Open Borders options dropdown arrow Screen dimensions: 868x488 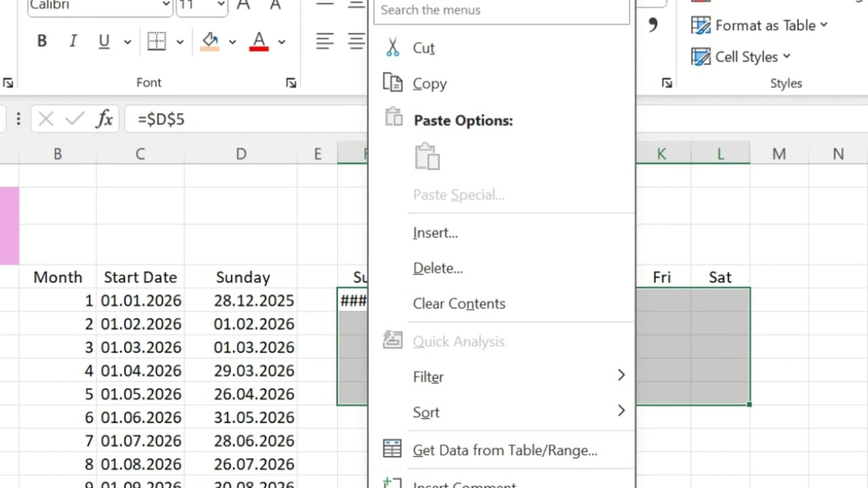point(180,42)
